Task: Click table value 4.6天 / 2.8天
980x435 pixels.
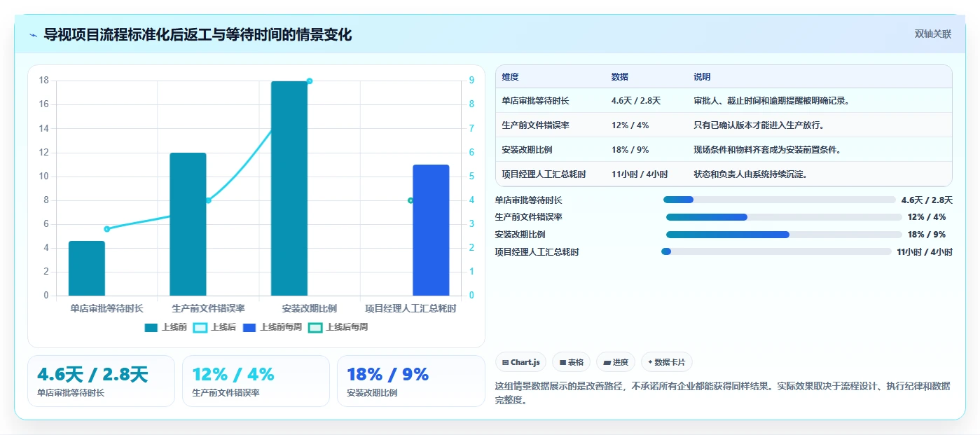Action: tap(636, 101)
